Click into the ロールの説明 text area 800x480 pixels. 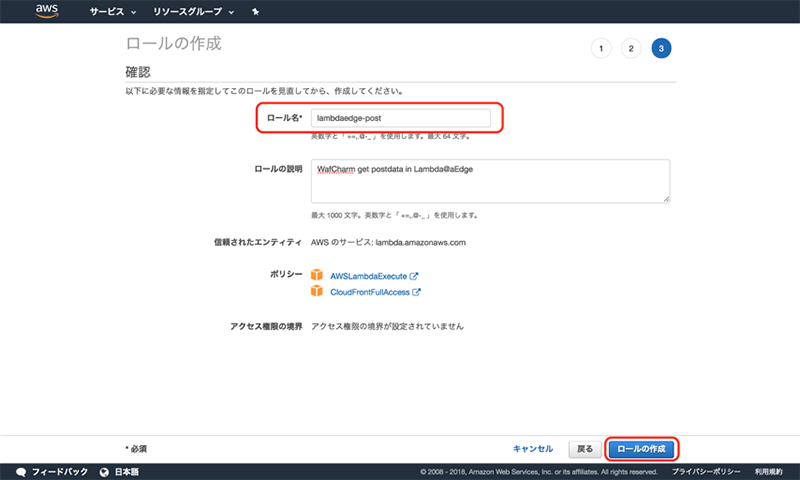[x=490, y=181]
